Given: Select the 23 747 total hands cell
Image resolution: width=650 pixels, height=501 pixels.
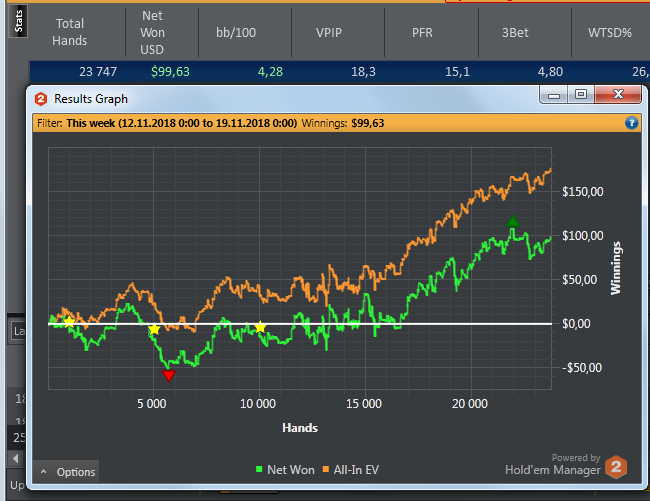Looking at the screenshot, I should click(x=98, y=72).
